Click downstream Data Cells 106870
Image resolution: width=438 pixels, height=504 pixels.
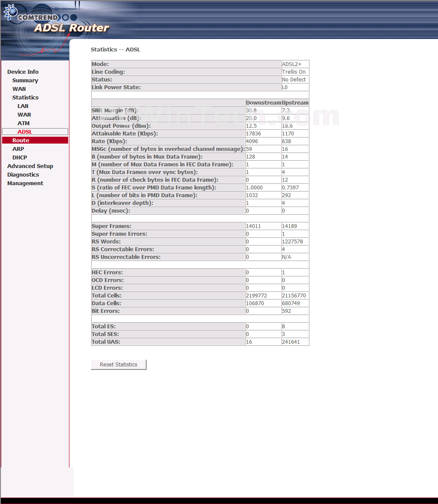click(255, 303)
